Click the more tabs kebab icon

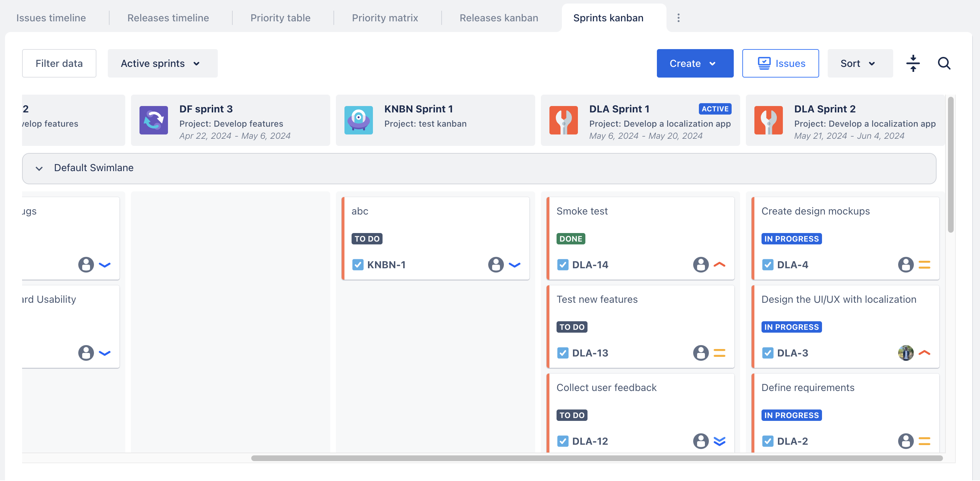tap(678, 18)
